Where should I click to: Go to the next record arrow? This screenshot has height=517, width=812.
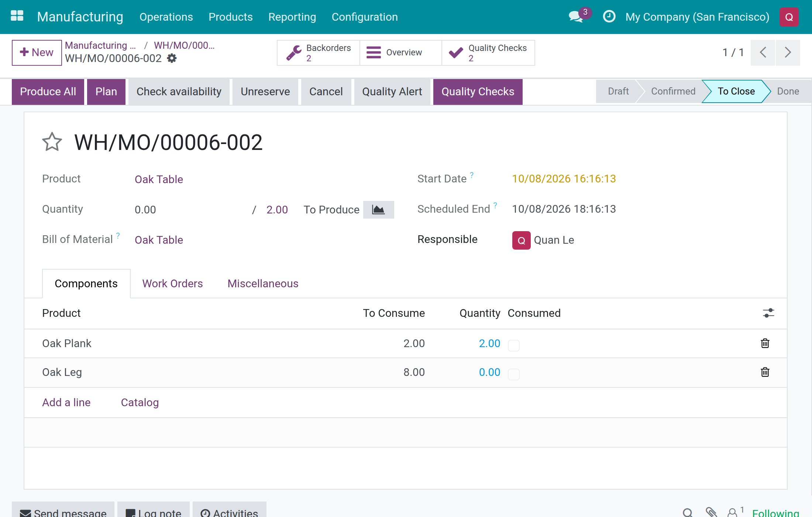[x=788, y=52]
